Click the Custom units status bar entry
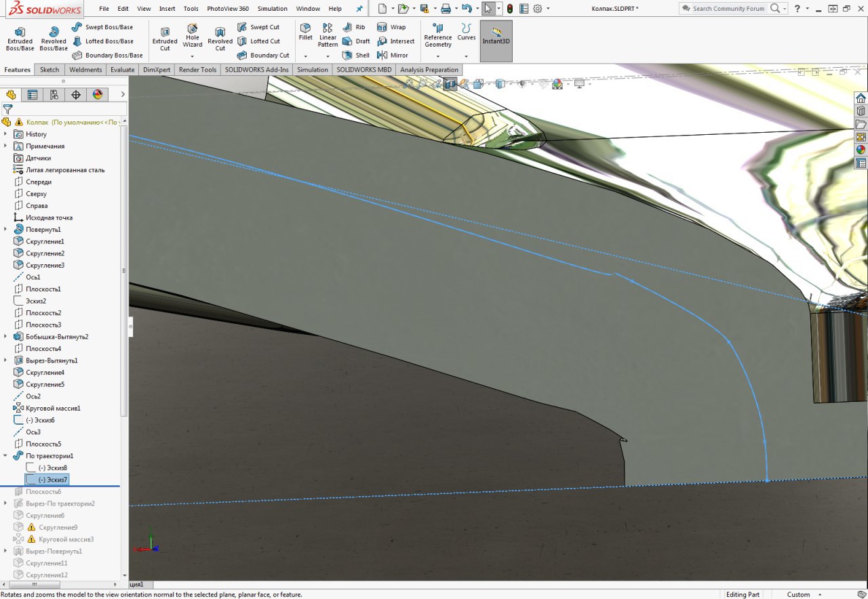The height and width of the screenshot is (599, 868). coord(798,594)
